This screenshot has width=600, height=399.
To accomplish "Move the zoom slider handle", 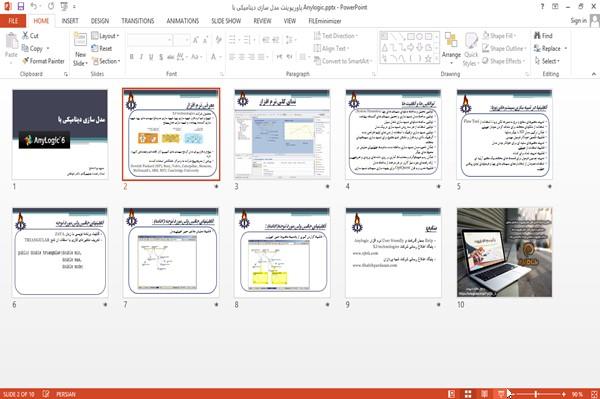I will (x=536, y=394).
